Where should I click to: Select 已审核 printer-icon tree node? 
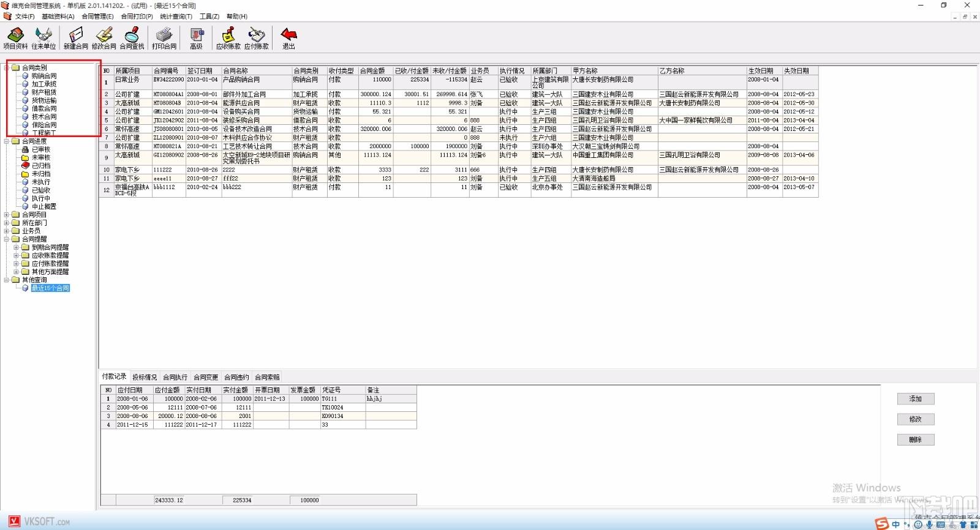[x=41, y=149]
